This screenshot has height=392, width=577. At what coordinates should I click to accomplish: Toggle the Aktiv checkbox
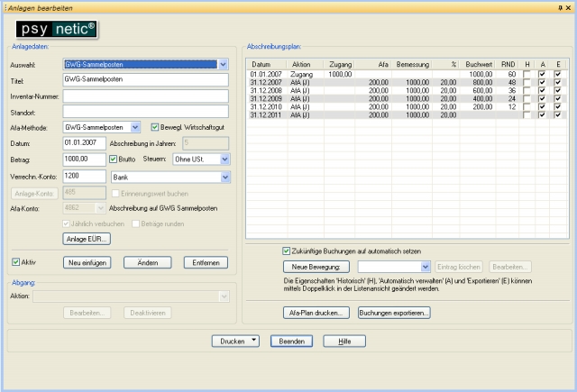click(17, 262)
